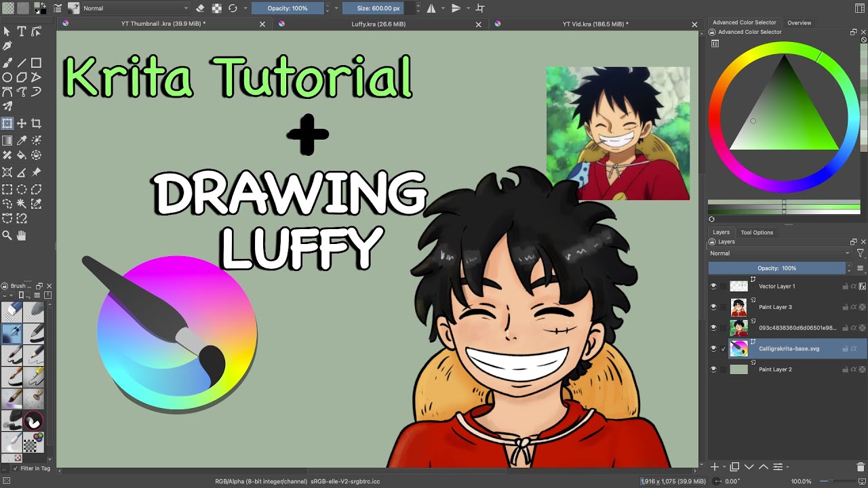Toggle the Filter in Tag checkbox
The image size is (868, 488).
pos(16,468)
